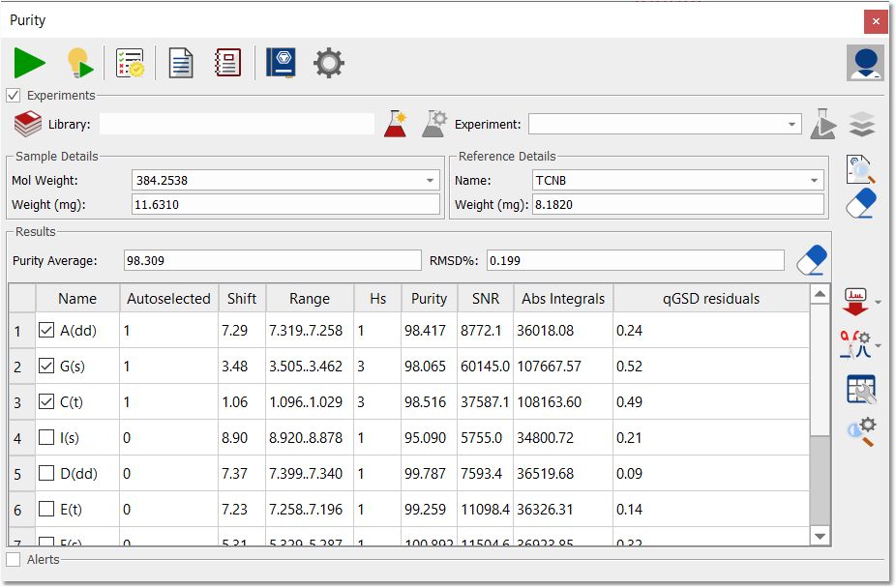Check the I(s) multiplet checkbox
Viewport: 896px width, 588px height.
[46, 437]
